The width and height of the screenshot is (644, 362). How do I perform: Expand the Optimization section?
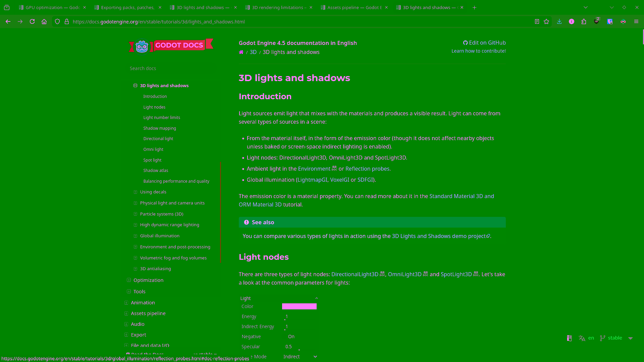(x=129, y=280)
